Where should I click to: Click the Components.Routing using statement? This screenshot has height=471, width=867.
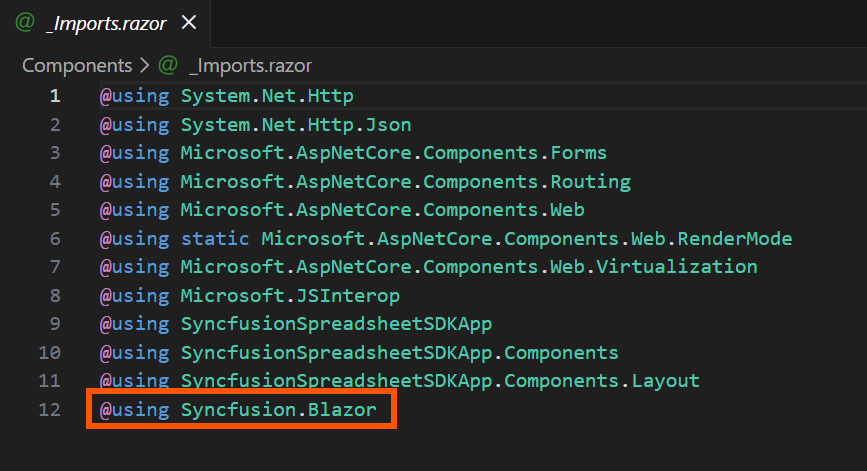coord(365,182)
